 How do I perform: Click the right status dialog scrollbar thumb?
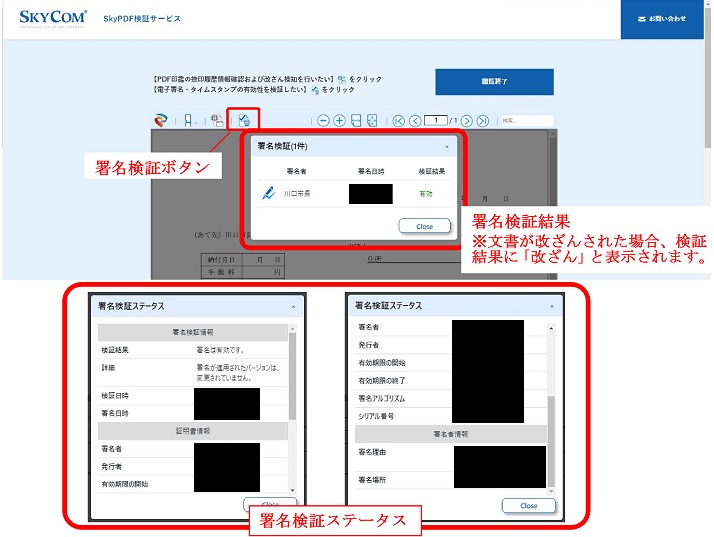551,441
